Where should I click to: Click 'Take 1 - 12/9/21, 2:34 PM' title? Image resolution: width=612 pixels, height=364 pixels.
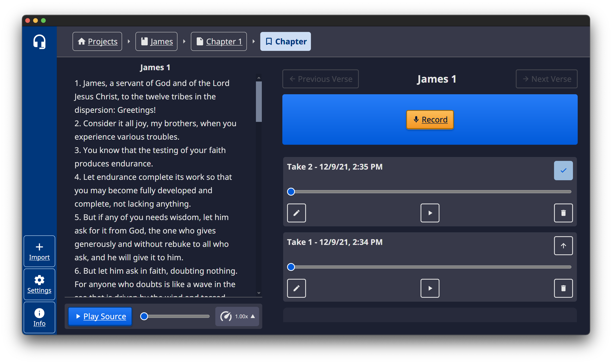[335, 242]
